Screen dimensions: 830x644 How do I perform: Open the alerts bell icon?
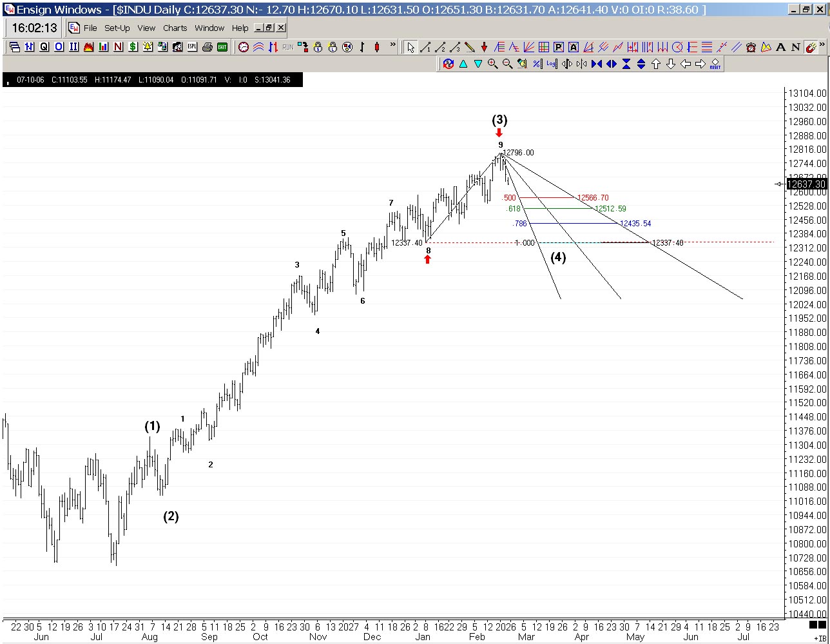coord(148,47)
